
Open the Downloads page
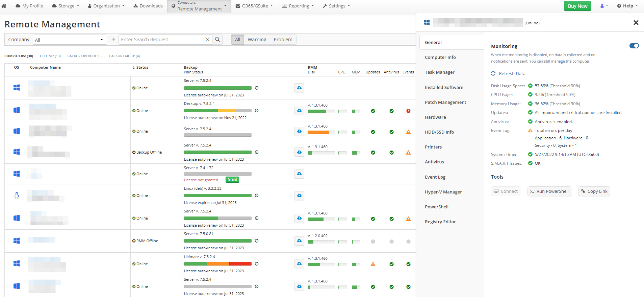point(148,6)
